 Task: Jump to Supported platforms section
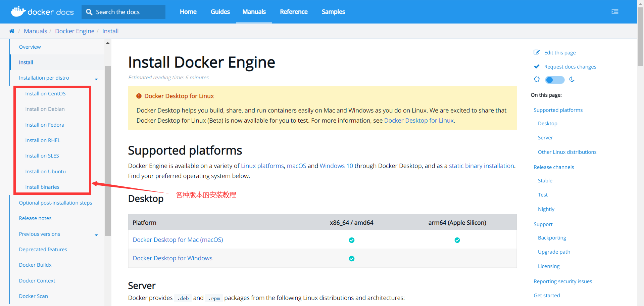pyautogui.click(x=558, y=110)
